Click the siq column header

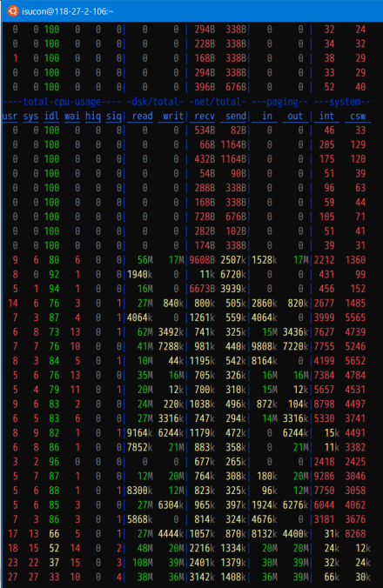(114, 117)
